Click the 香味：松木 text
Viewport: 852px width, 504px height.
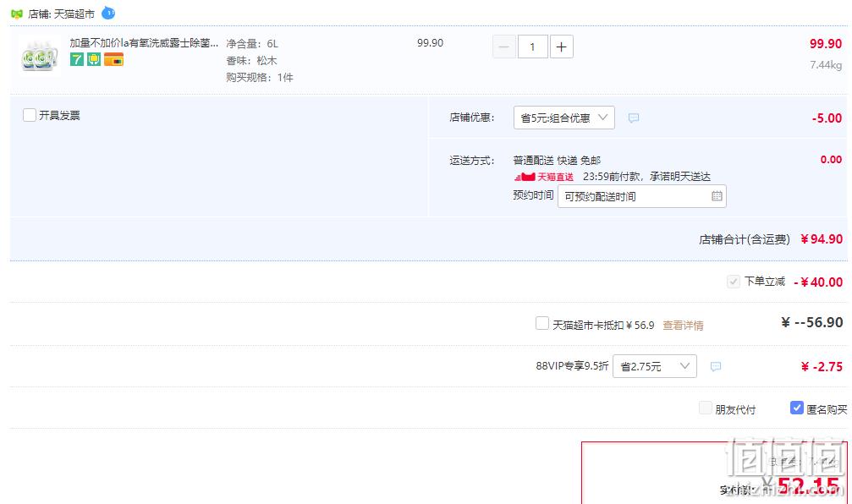click(251, 60)
